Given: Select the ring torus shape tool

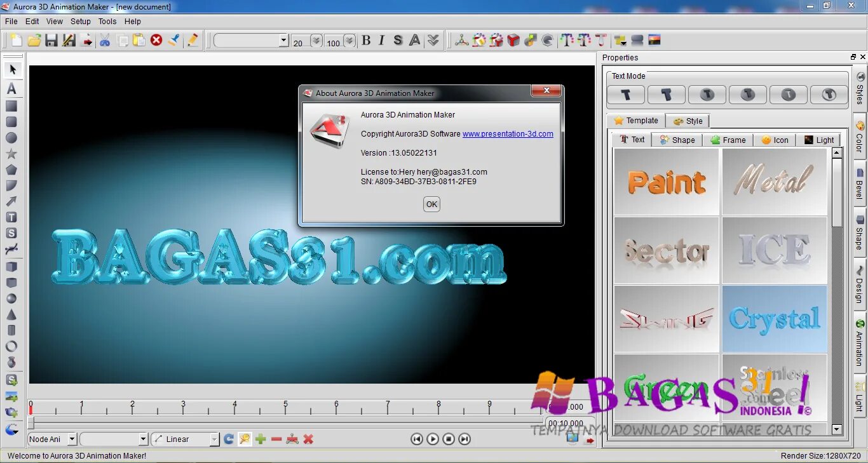Looking at the screenshot, I should 11,346.
